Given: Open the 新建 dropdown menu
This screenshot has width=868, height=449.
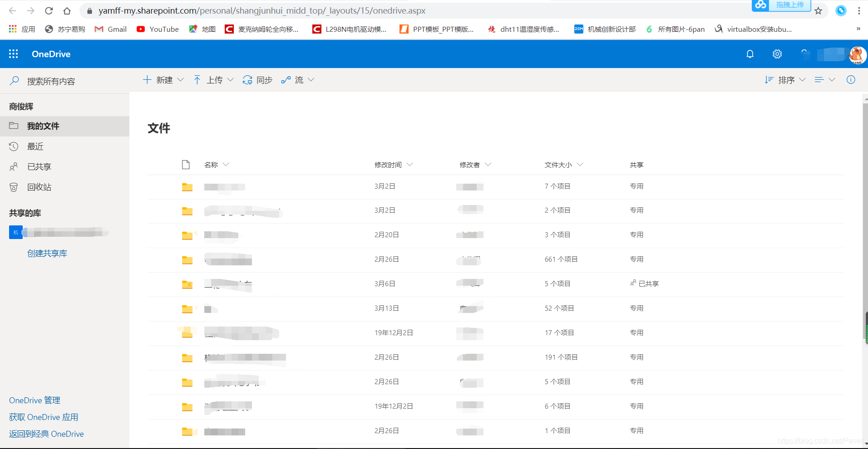Looking at the screenshot, I should tap(163, 80).
